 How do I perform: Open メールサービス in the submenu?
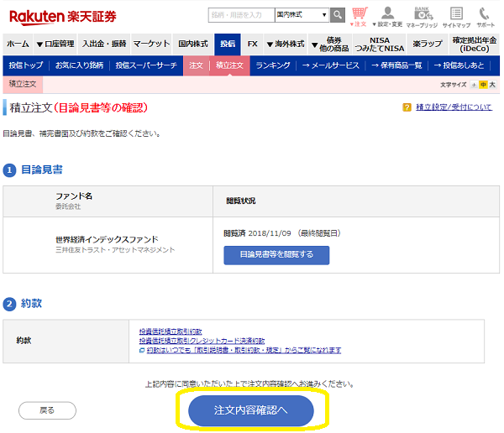point(330,65)
